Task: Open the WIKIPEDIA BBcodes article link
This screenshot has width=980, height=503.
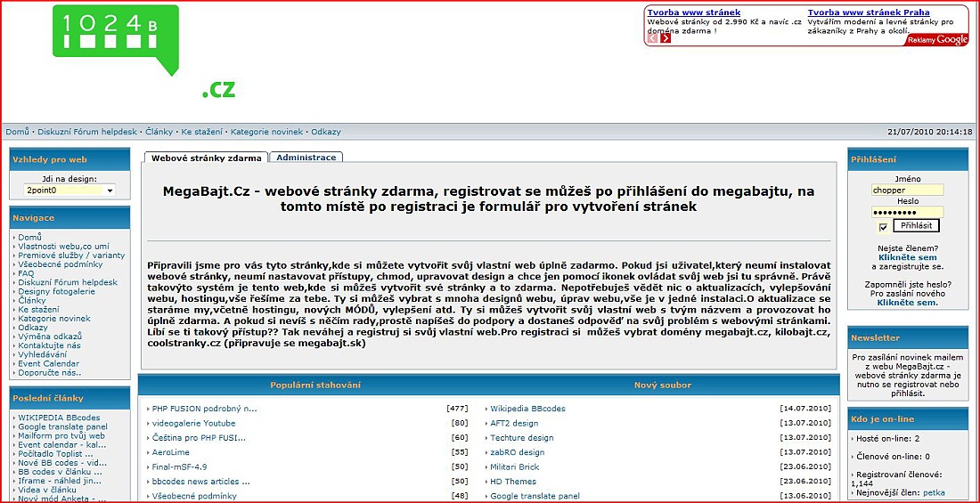Action: pyautogui.click(x=59, y=418)
